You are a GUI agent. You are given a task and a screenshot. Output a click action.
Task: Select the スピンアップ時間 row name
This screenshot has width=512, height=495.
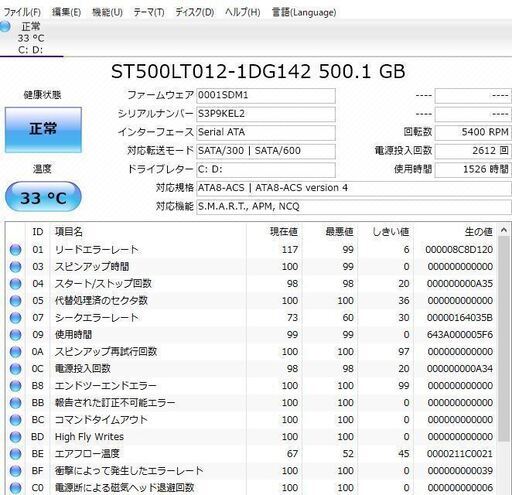[x=92, y=267]
